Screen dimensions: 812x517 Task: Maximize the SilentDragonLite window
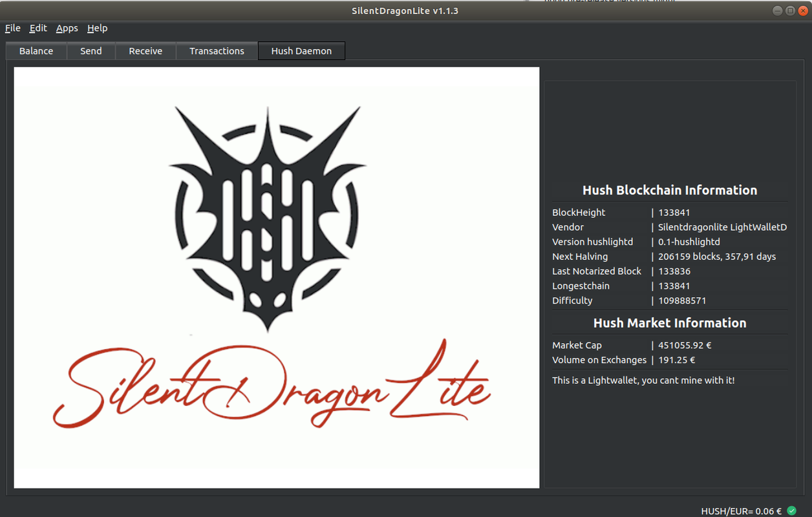(790, 11)
